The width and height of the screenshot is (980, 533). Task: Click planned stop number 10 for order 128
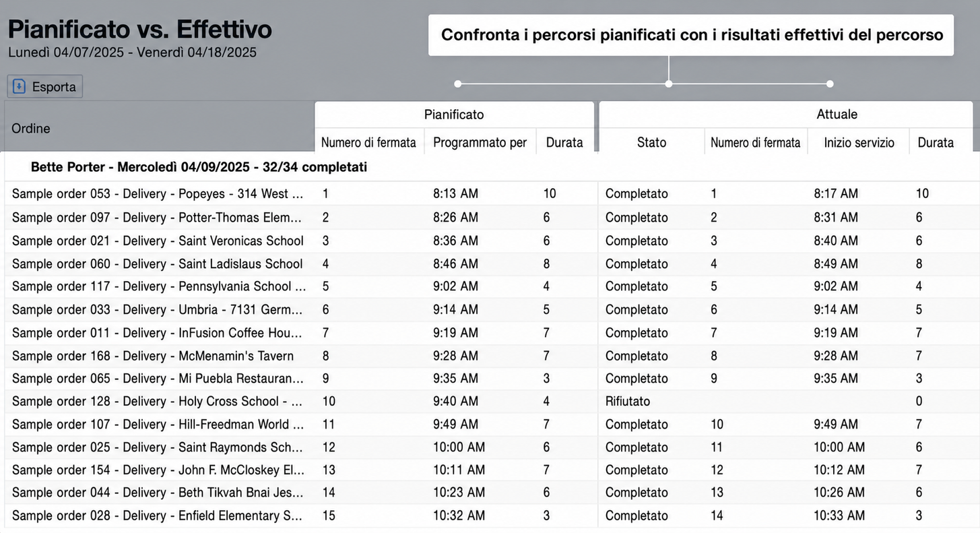pyautogui.click(x=329, y=402)
